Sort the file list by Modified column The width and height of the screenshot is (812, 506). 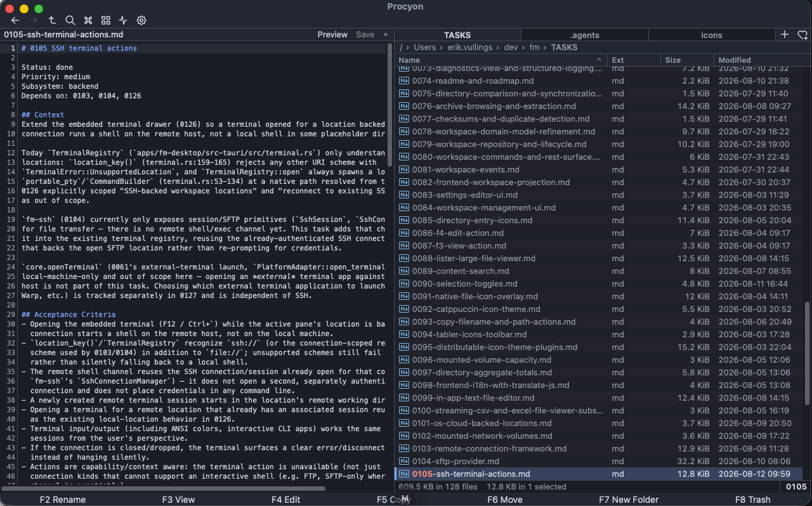758,60
